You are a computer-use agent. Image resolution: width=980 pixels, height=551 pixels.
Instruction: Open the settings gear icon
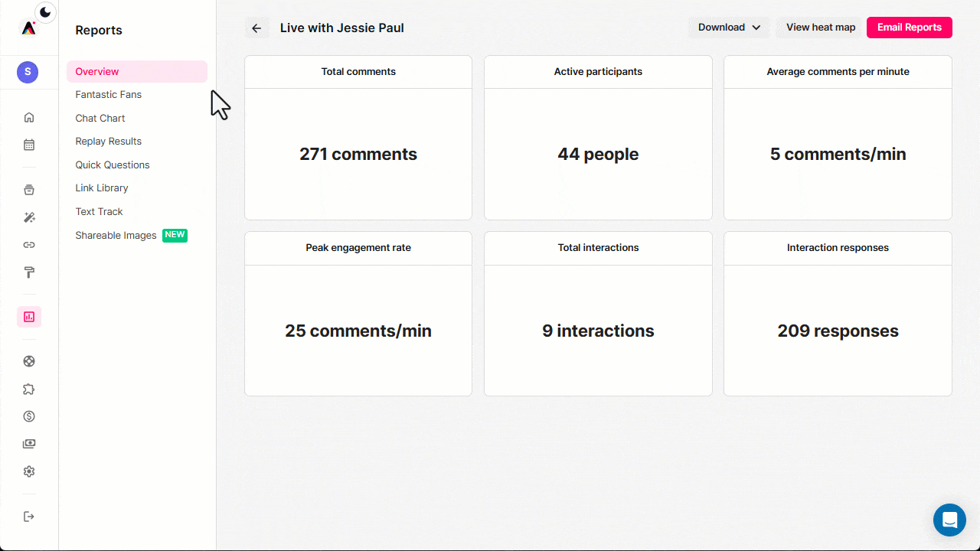(29, 471)
